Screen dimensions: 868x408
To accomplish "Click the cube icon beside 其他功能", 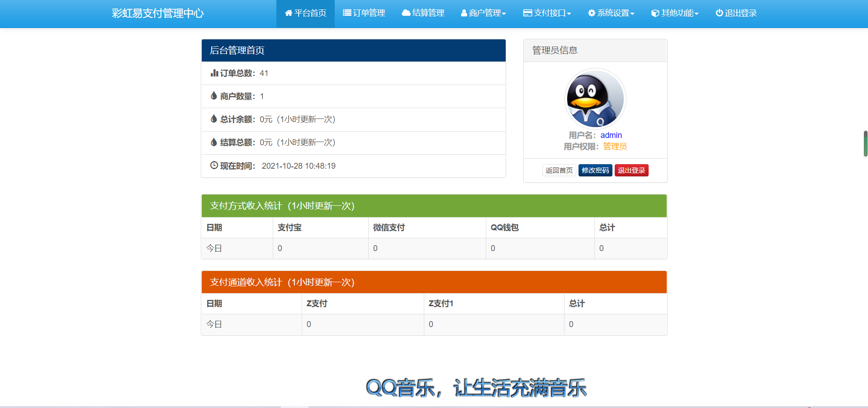I will 655,14.
